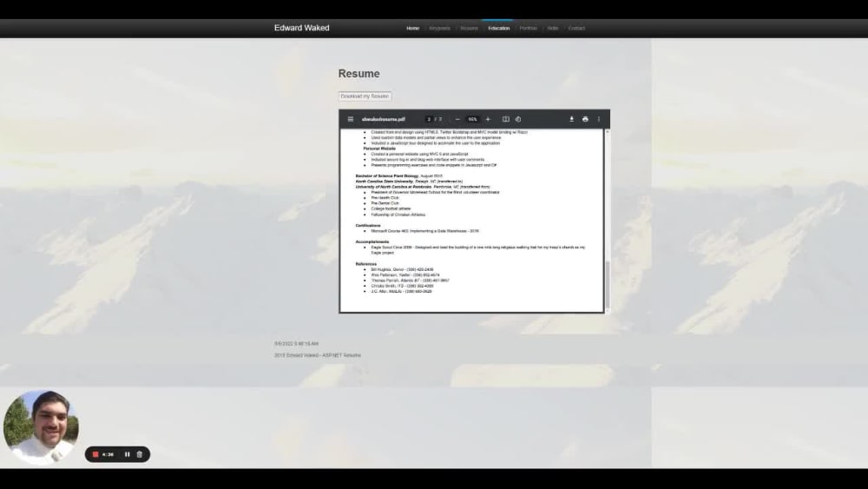Click the Certifications heading in the PDF

coord(368,226)
